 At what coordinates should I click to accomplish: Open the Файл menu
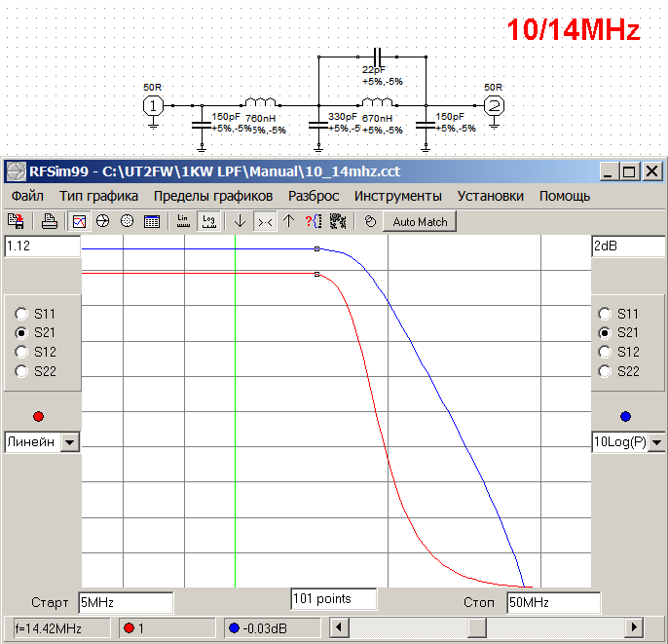[28, 196]
